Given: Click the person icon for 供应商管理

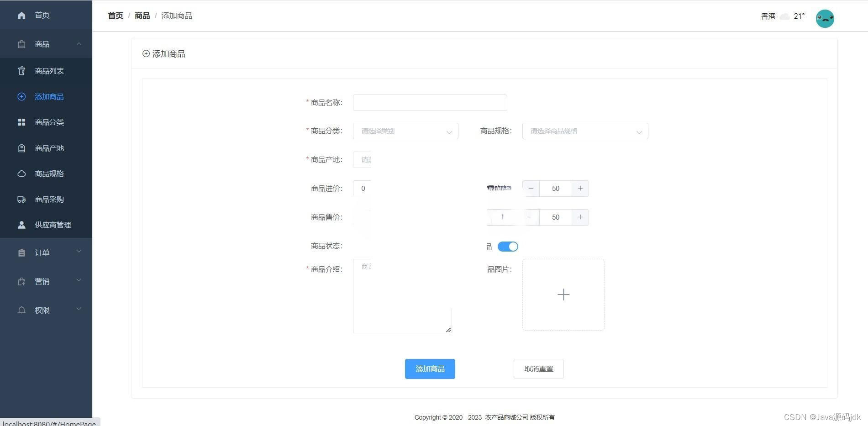Looking at the screenshot, I should [21, 225].
